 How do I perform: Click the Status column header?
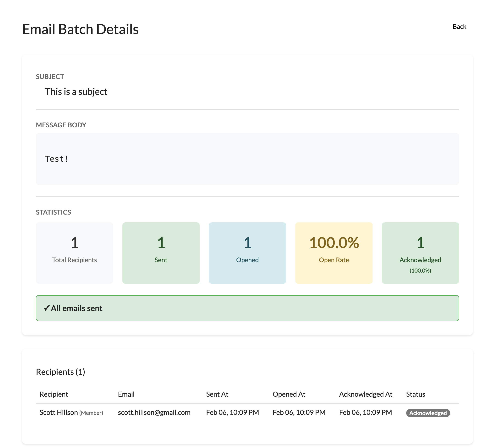pyautogui.click(x=415, y=394)
